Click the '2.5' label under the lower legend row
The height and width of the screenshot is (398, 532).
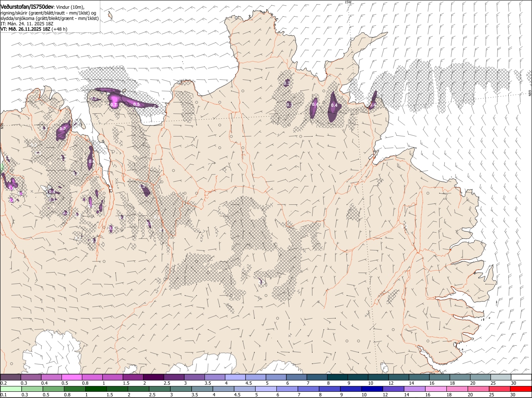point(152,395)
